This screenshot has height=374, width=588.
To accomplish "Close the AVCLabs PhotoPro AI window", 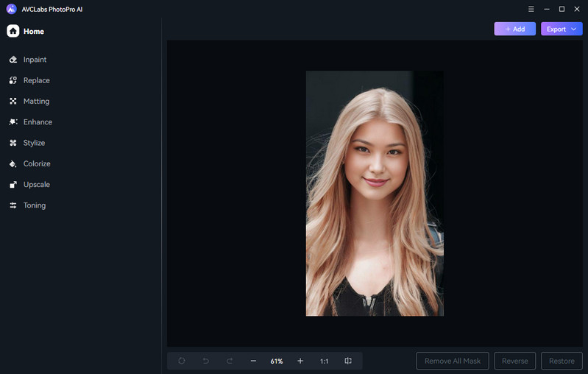I will coord(577,9).
